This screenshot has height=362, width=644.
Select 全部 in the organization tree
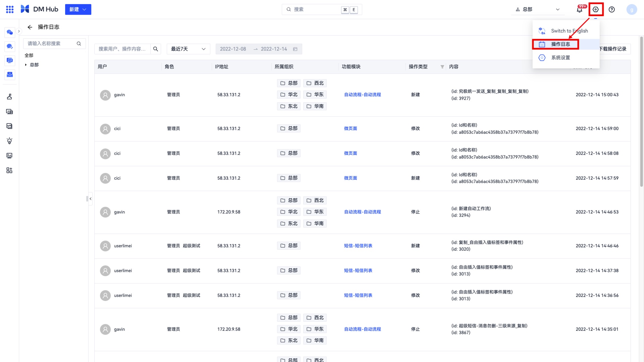[29, 55]
